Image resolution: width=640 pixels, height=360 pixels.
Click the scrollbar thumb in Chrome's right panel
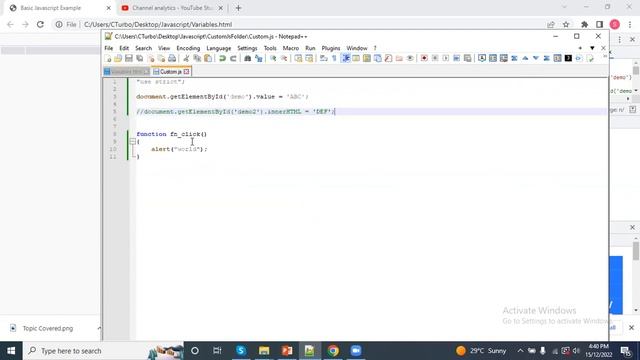(636, 251)
